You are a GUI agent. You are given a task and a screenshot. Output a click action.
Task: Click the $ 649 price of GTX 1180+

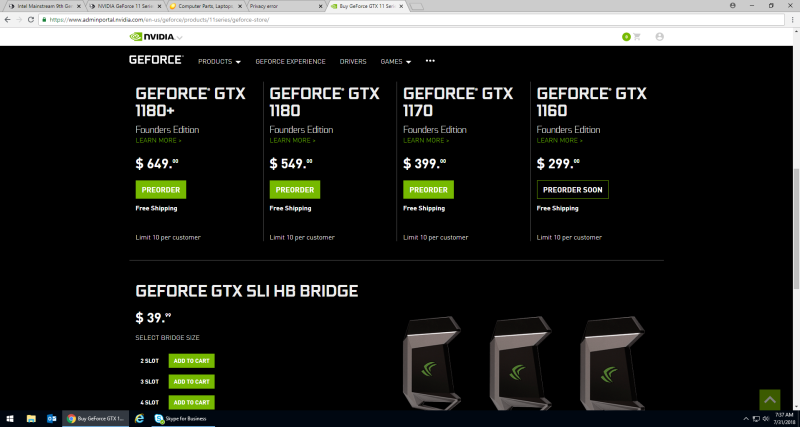[157, 163]
